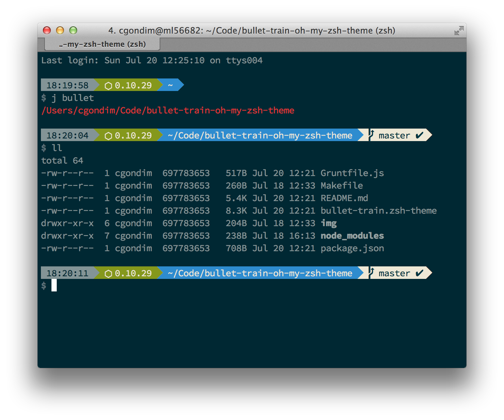Click the fullscreen arrows icon in title bar

click(x=459, y=31)
